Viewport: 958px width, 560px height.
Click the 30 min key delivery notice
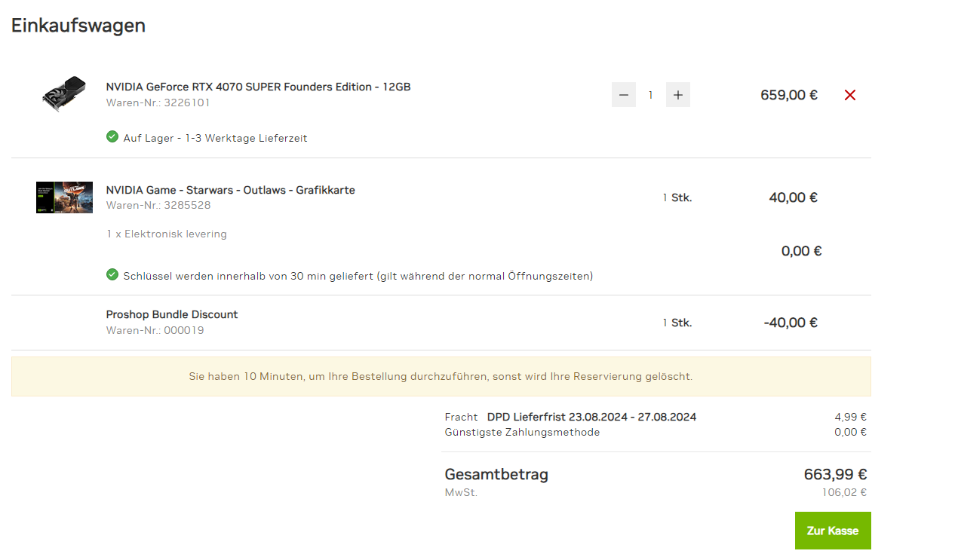pos(358,276)
